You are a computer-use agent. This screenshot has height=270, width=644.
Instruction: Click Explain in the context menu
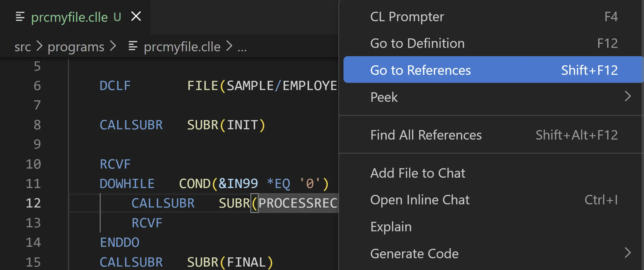coord(391,226)
